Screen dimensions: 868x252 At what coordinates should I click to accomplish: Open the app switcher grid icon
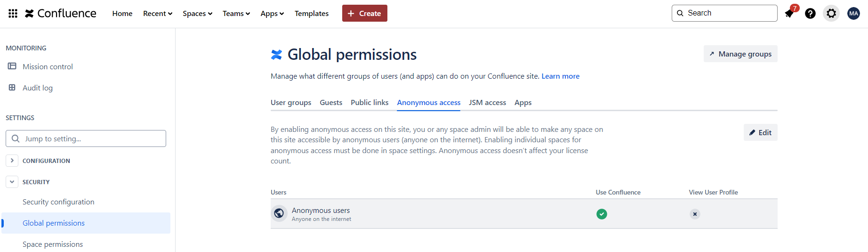point(13,13)
